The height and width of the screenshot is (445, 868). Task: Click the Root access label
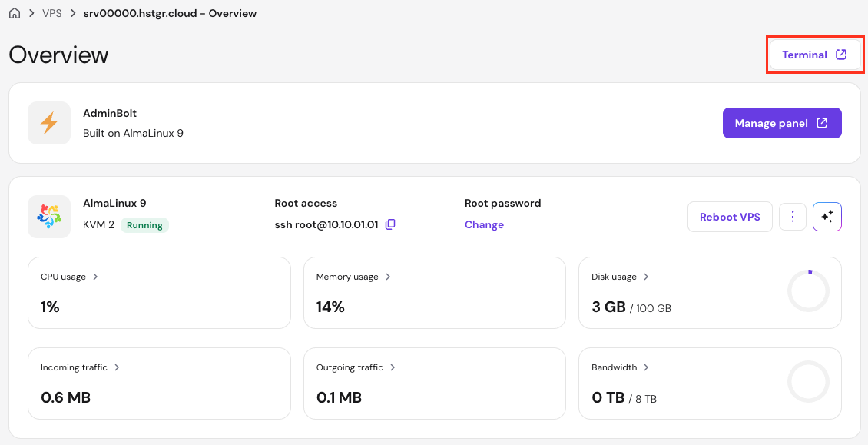click(306, 204)
